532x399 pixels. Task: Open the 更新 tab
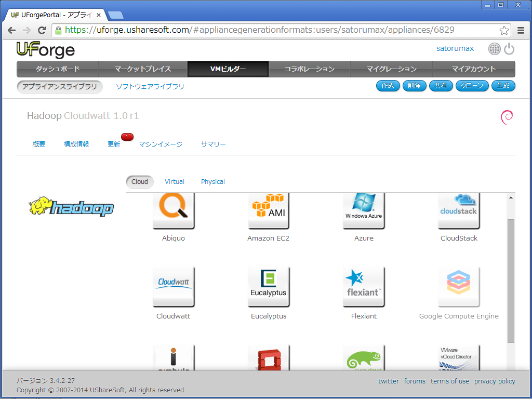[x=114, y=144]
